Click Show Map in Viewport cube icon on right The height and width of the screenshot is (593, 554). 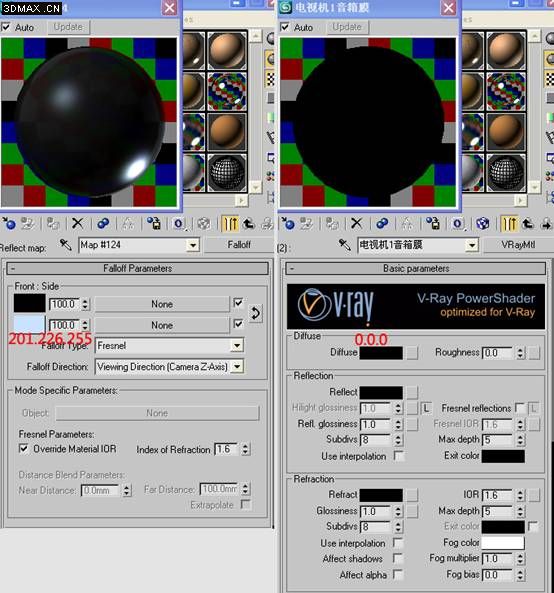(x=483, y=224)
